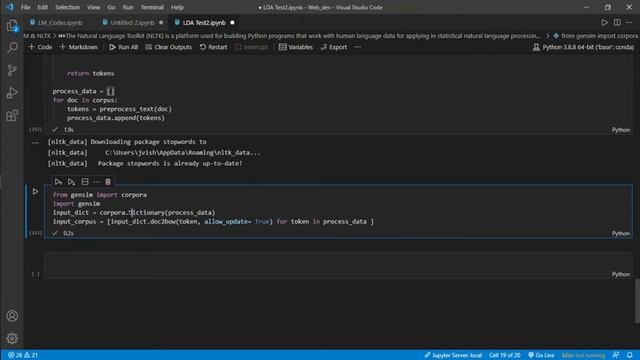The height and width of the screenshot is (360, 640).
Task: Open notebook toolbar overflow ellipsis
Action: click(358, 47)
